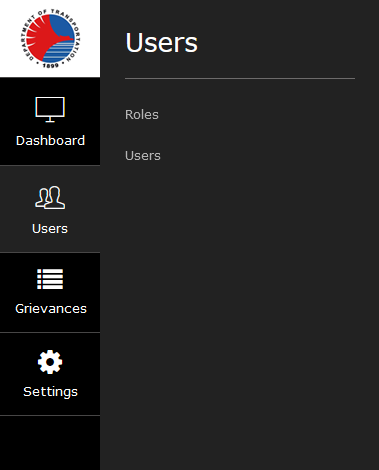Open the Settings sidebar label
Screen dimensions: 379x470
coord(50,392)
